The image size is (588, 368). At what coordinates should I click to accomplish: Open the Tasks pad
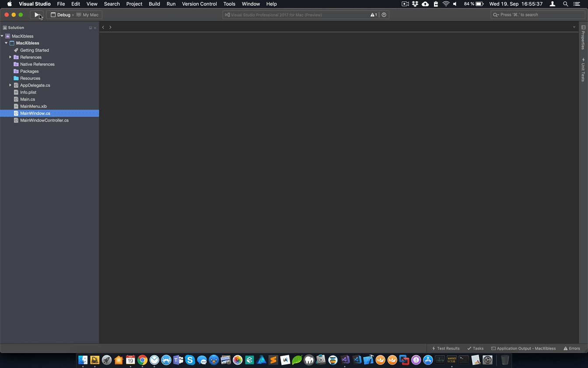tap(475, 349)
